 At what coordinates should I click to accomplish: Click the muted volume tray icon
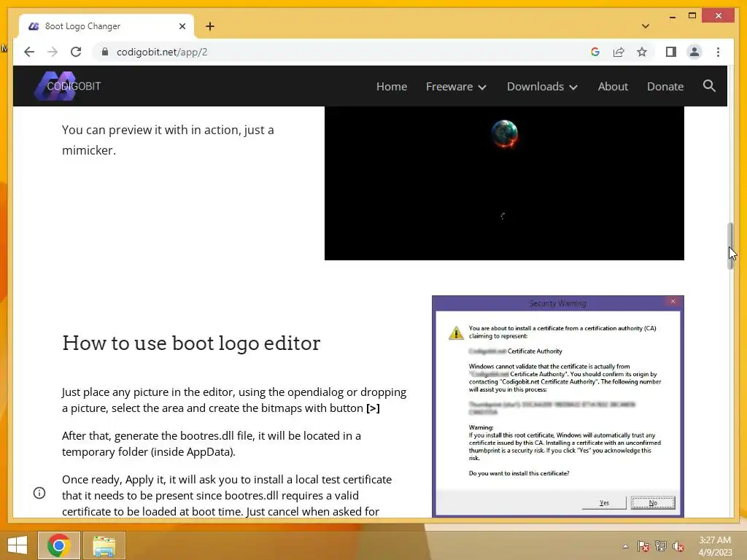point(678,546)
